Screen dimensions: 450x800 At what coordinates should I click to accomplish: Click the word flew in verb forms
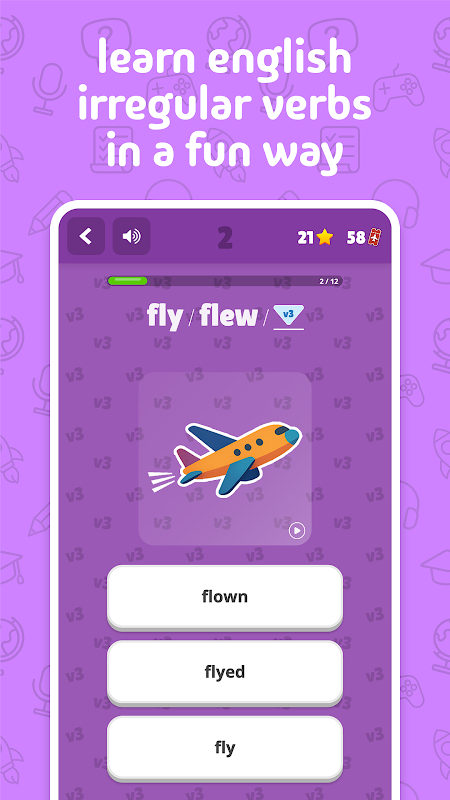pyautogui.click(x=229, y=316)
